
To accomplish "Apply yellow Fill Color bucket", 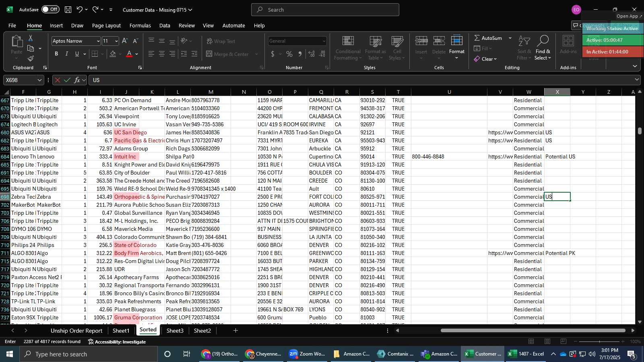I will coord(113,53).
